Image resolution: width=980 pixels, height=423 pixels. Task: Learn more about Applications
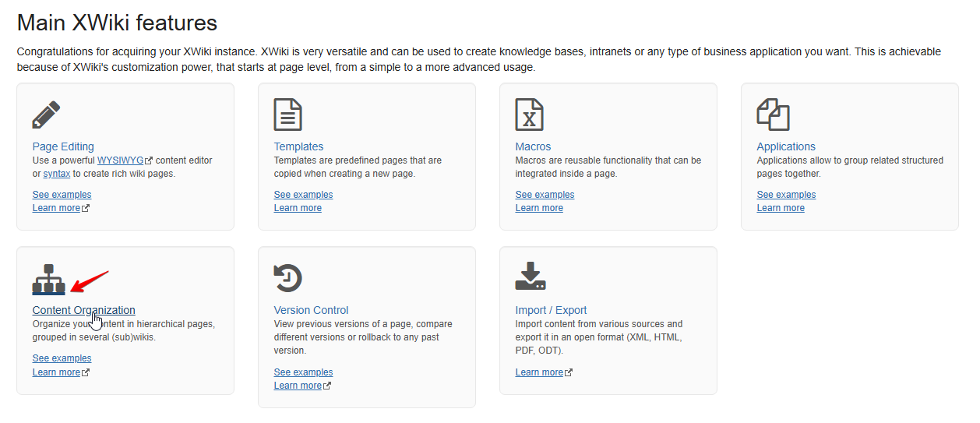[781, 208]
